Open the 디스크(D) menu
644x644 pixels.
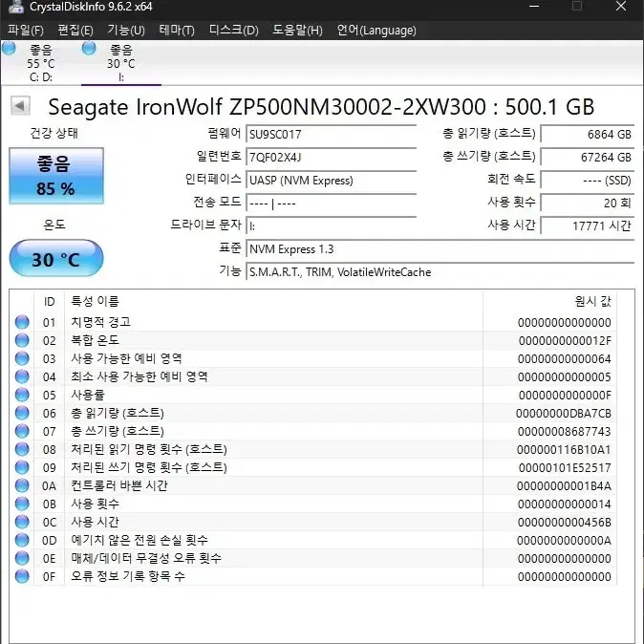click(x=234, y=30)
